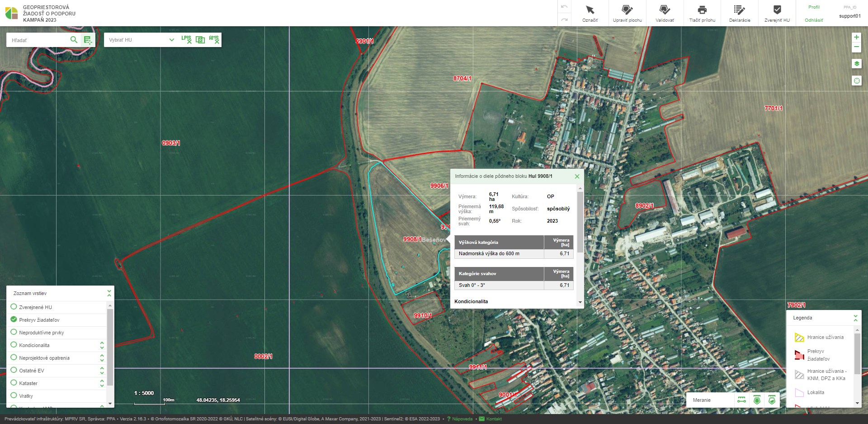Viewport: 868px width, 424px height.
Task: Open the Nápoveda help link
Action: click(460, 419)
